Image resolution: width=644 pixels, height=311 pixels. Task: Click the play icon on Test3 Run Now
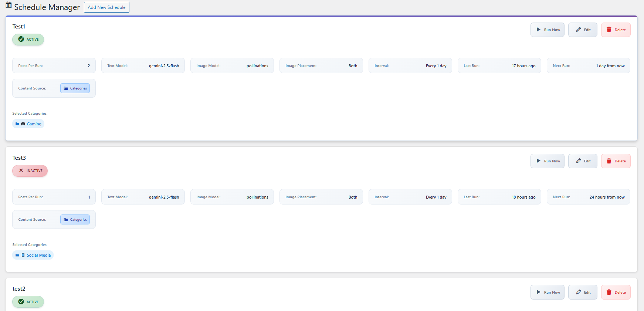coord(539,161)
